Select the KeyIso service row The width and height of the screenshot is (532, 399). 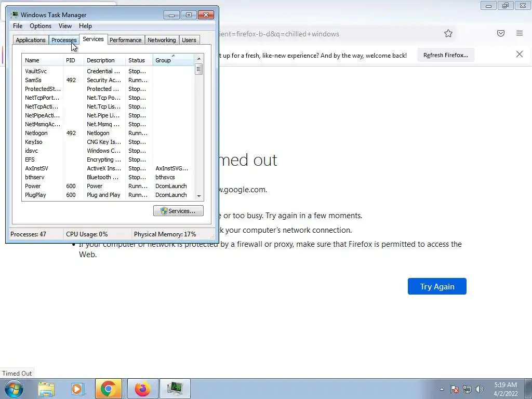point(108,142)
